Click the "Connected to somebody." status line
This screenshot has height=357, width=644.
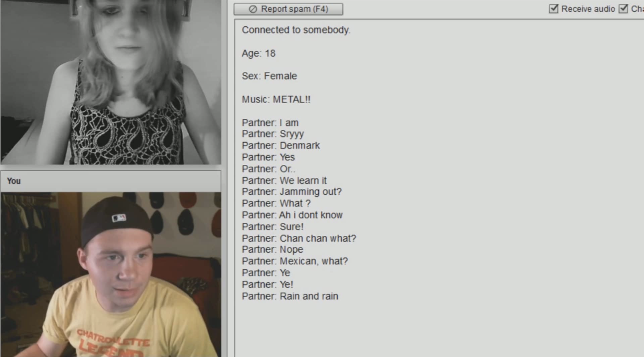point(296,30)
